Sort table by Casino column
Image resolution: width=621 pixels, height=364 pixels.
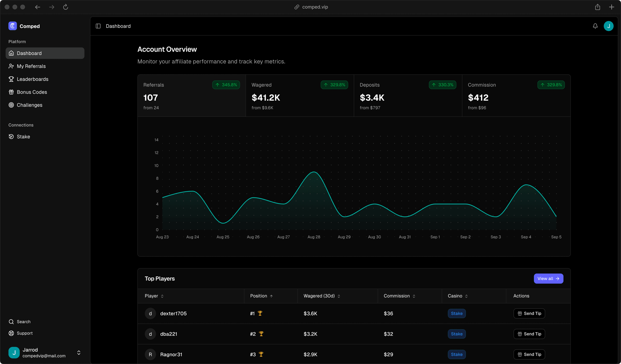458,296
